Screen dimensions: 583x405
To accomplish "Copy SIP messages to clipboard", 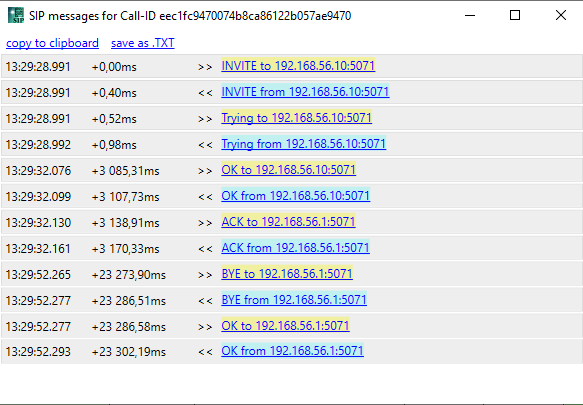I will pos(52,43).
